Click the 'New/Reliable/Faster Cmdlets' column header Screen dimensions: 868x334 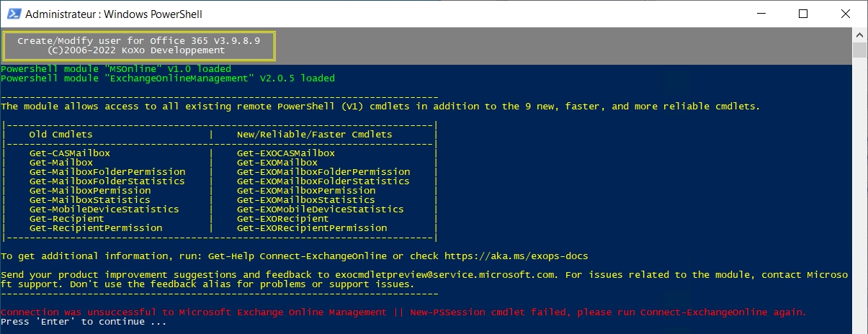315,135
